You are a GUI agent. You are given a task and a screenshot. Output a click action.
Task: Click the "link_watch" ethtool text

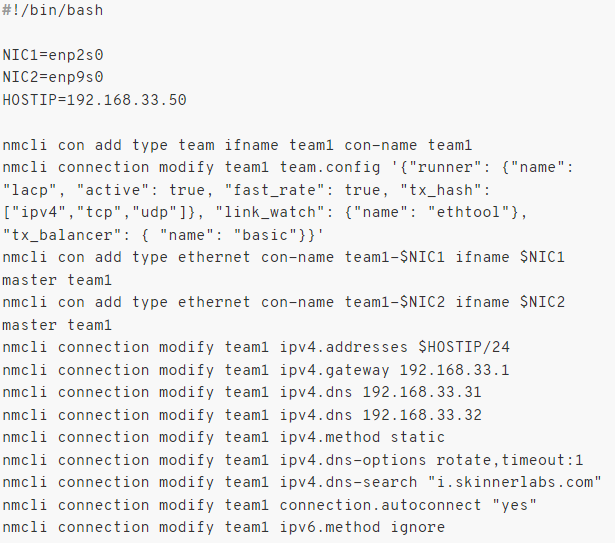click(x=371, y=212)
